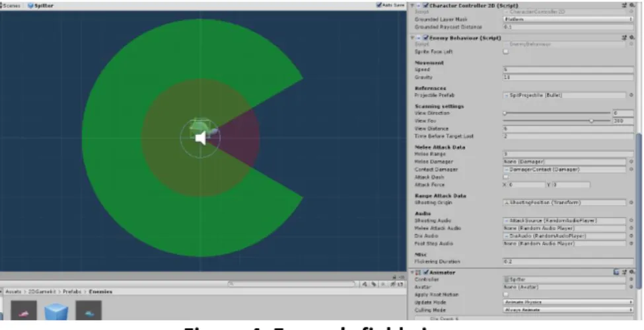Open the Culling Mode dropdown
The image size is (644, 330).
click(x=569, y=310)
